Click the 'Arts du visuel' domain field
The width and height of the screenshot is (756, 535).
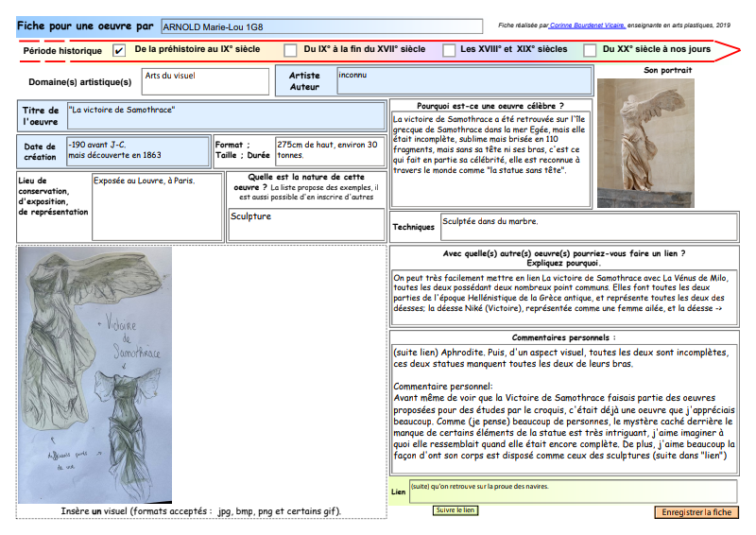point(205,81)
